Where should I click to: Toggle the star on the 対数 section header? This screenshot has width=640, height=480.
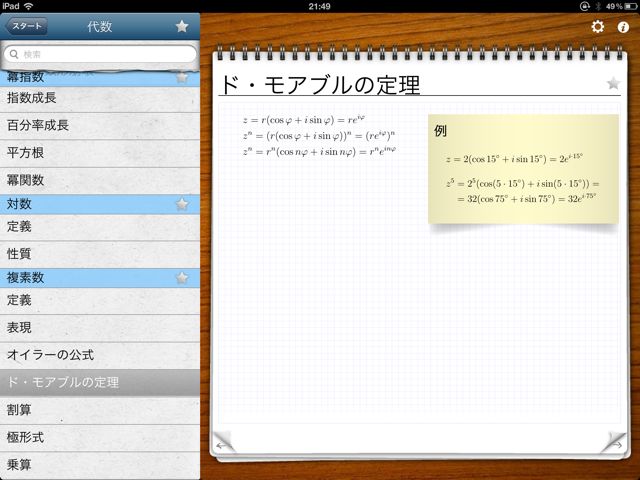point(182,204)
